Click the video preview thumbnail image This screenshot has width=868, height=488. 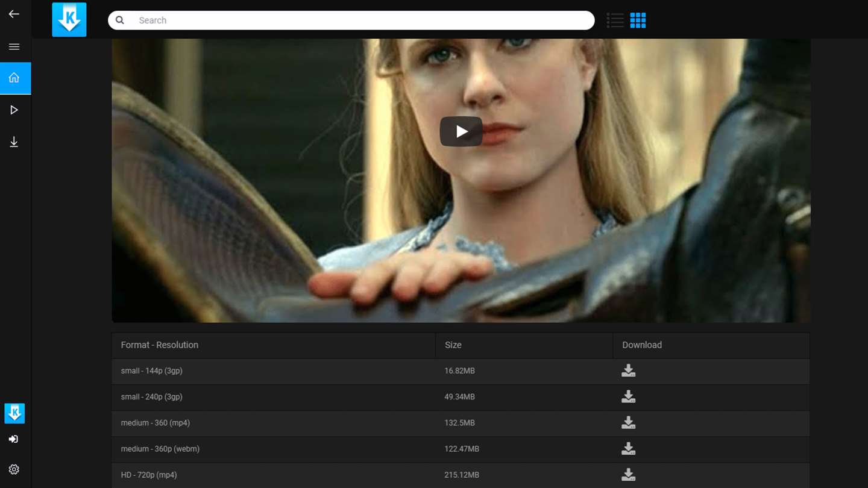point(461,181)
